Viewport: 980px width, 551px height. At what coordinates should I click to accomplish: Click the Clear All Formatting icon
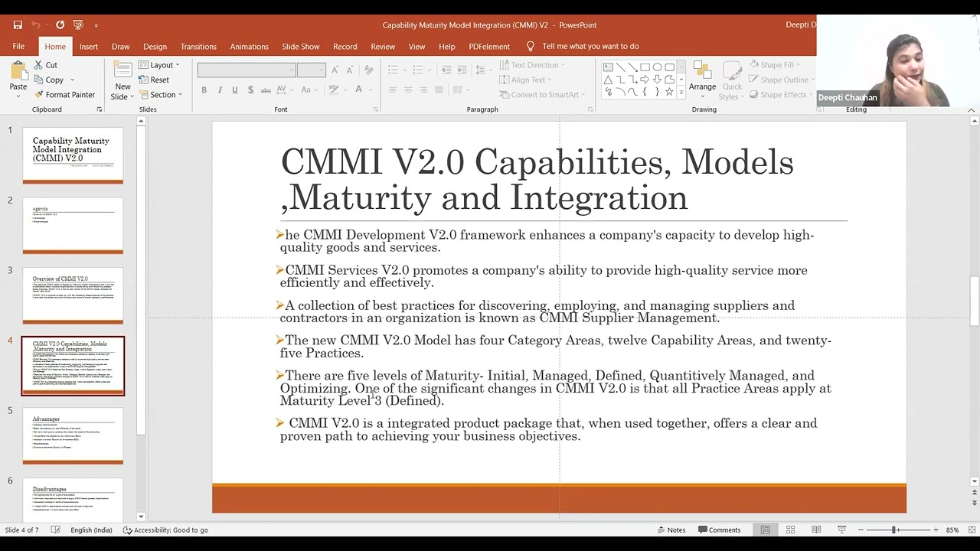click(x=368, y=70)
